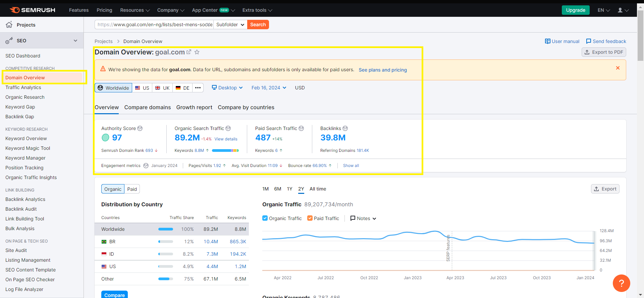The width and height of the screenshot is (644, 298).
Task: Click the SEO key icon in sidebar
Action: pyautogui.click(x=9, y=41)
